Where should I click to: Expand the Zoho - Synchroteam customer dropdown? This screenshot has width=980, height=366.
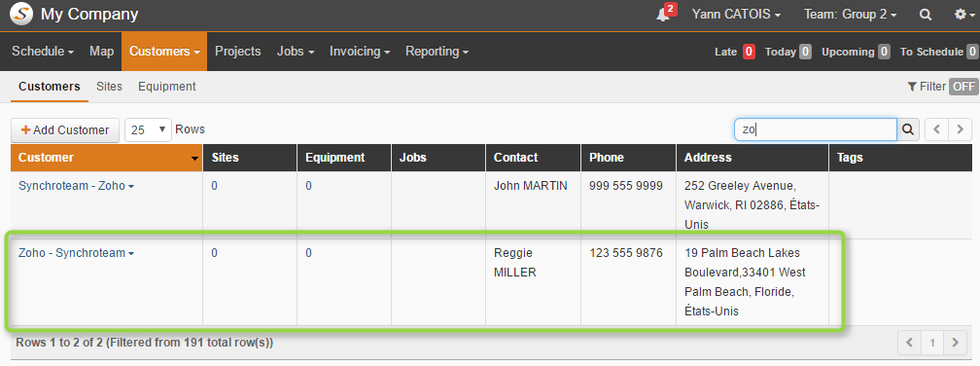(131, 253)
